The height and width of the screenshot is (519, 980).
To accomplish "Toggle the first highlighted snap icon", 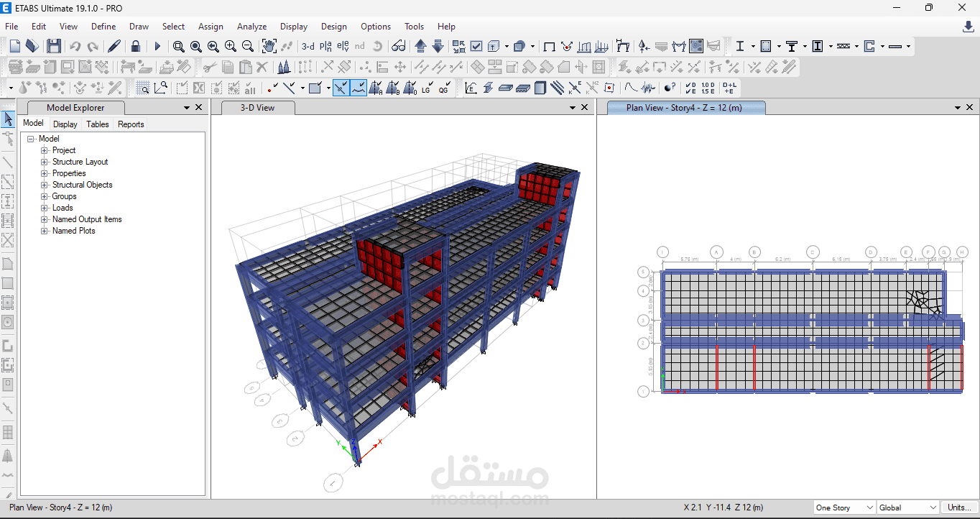I will [x=341, y=88].
